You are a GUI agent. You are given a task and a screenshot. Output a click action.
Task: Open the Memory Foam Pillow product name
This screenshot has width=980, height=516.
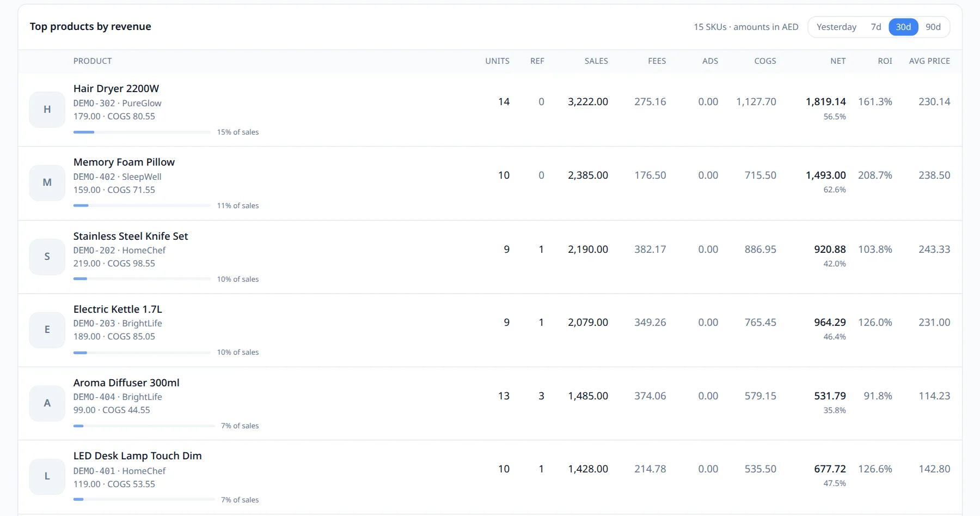[124, 162]
